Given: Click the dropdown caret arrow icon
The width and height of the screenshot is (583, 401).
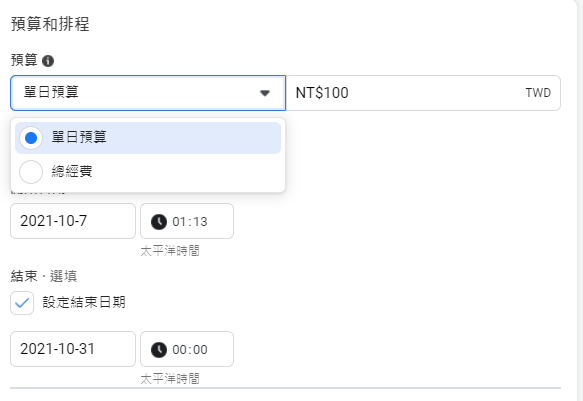Looking at the screenshot, I should (265, 93).
